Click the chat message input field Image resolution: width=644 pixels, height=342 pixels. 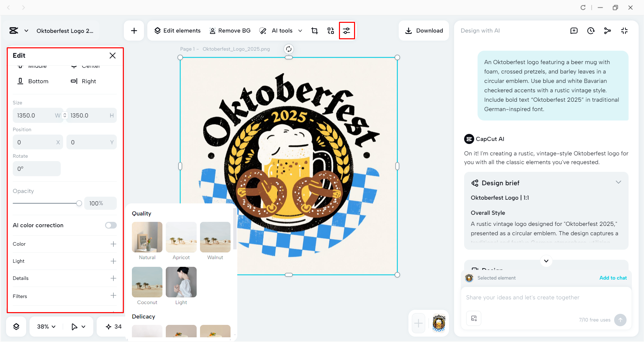click(x=546, y=298)
